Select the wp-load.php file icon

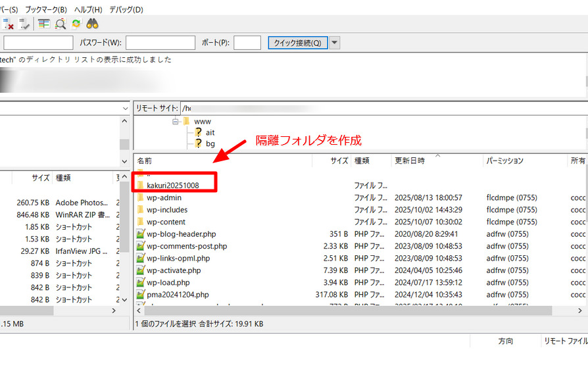point(140,282)
